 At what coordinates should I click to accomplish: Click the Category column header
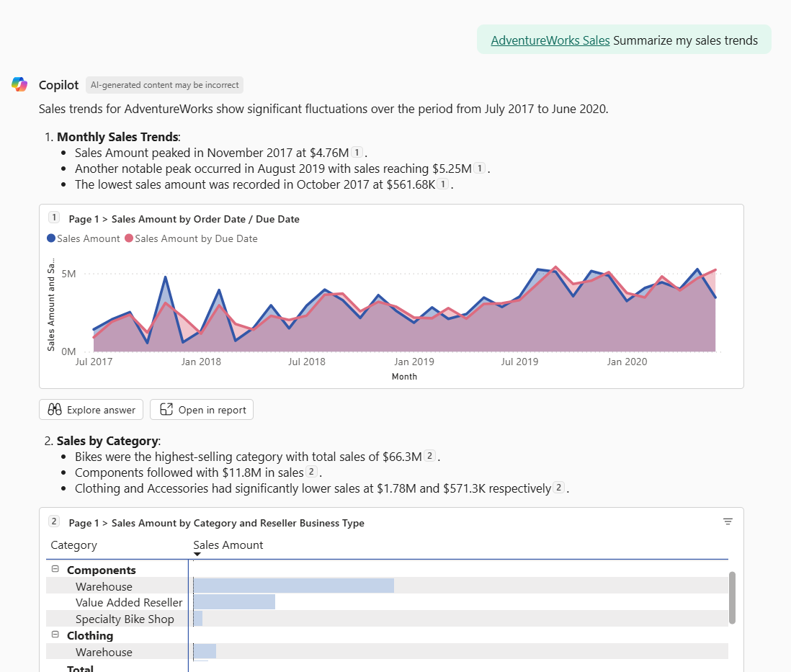[73, 545]
